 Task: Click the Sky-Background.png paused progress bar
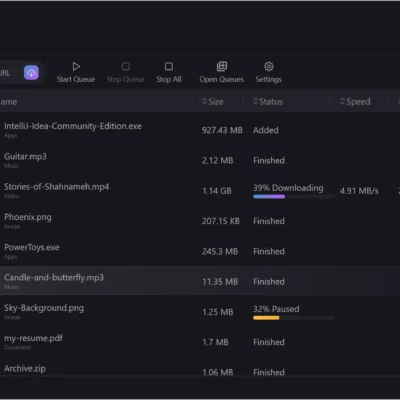click(293, 318)
